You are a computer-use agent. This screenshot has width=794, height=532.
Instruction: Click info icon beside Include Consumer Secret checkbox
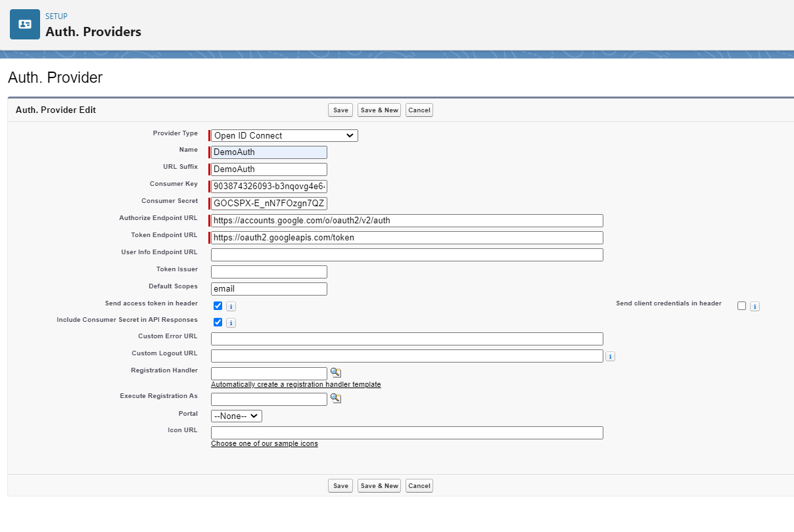click(231, 323)
